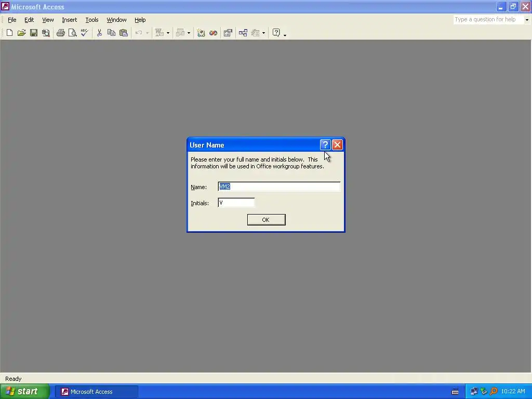Click the Microsoft Access Help icon

pos(276,33)
